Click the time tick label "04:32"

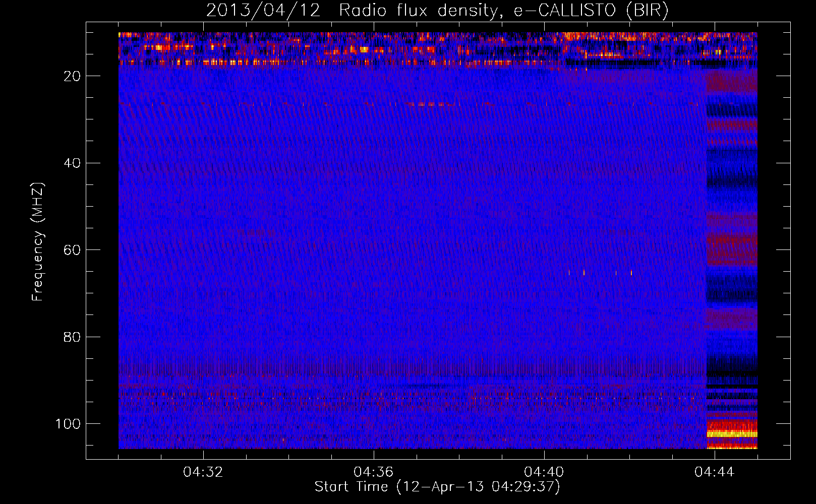coord(203,472)
